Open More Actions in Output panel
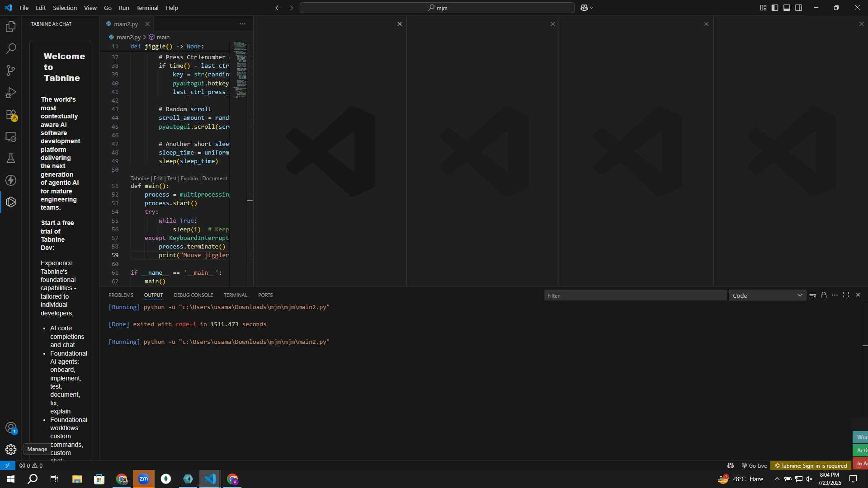Viewport: 868px width, 488px height. [x=835, y=295]
